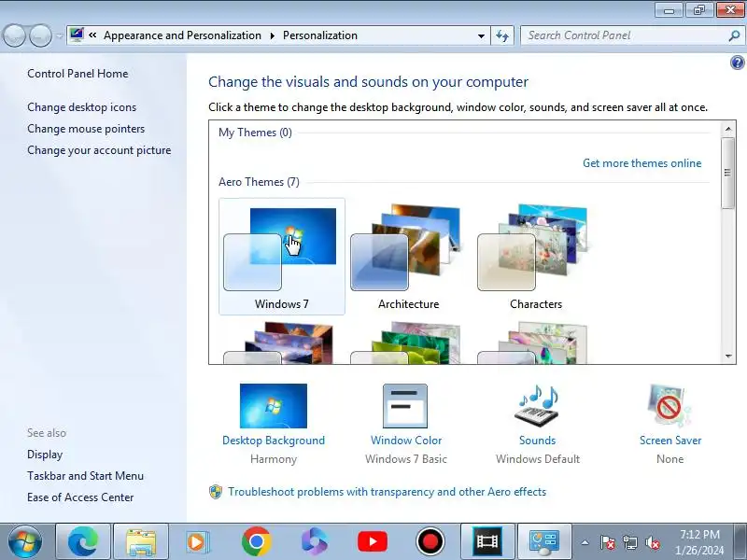Viewport: 747px width, 560px height.
Task: Expand the breadcrumb double-chevron
Action: point(92,35)
